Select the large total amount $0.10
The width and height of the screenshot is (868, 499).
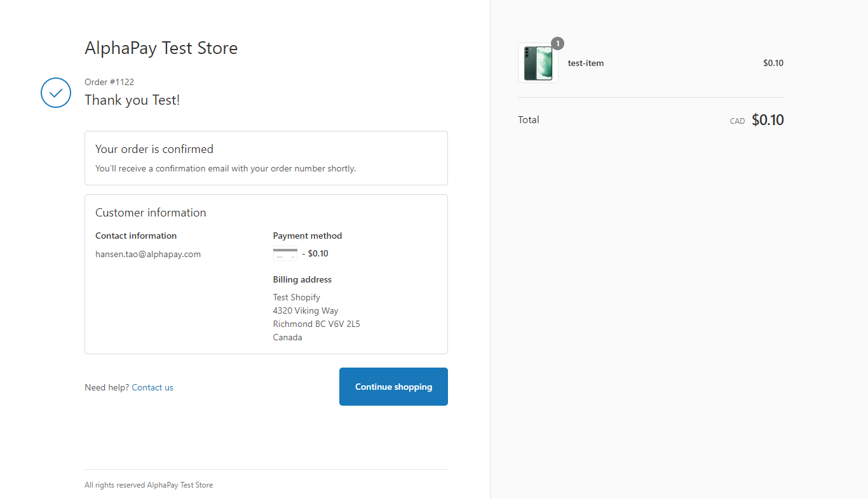768,119
